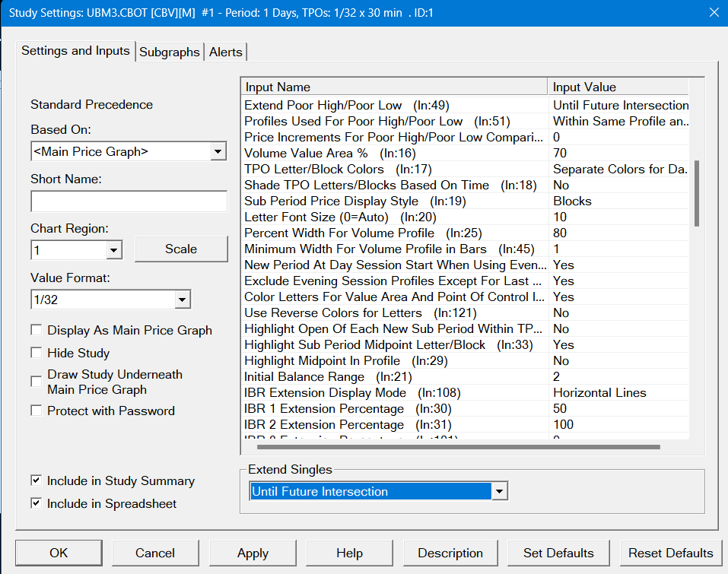Open the Alerts tab
The width and height of the screenshot is (728, 574).
tap(226, 52)
